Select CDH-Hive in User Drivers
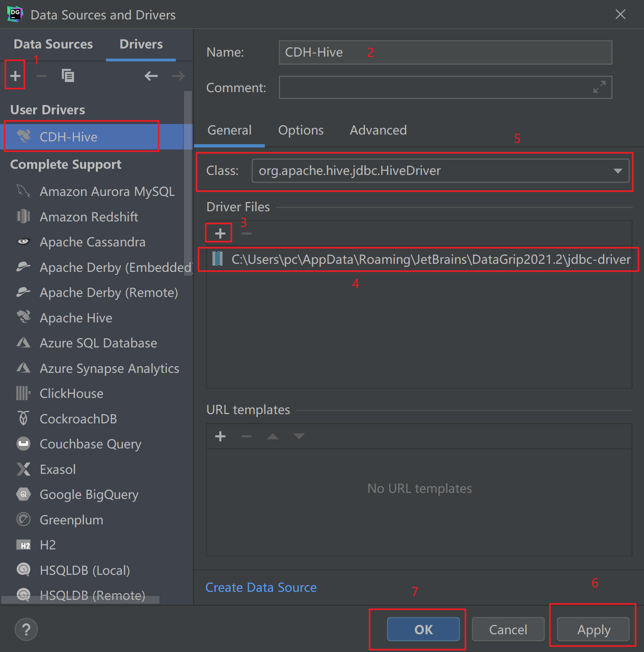644x652 pixels. click(x=96, y=137)
